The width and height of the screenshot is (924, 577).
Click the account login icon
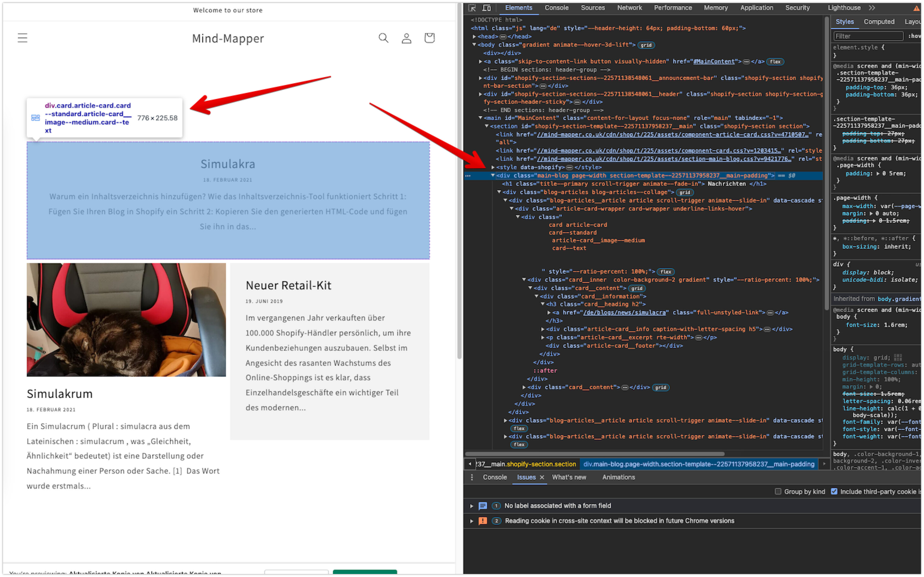tap(406, 38)
